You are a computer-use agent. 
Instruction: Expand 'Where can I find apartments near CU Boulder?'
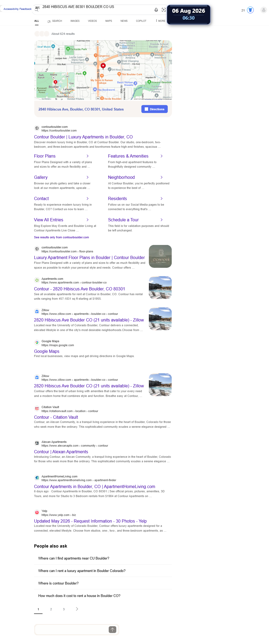[103, 558]
